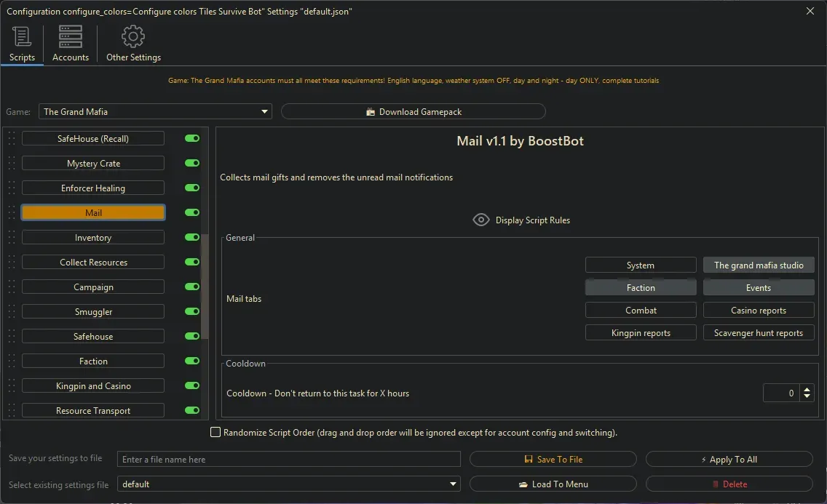Select the Mail script

click(x=93, y=213)
